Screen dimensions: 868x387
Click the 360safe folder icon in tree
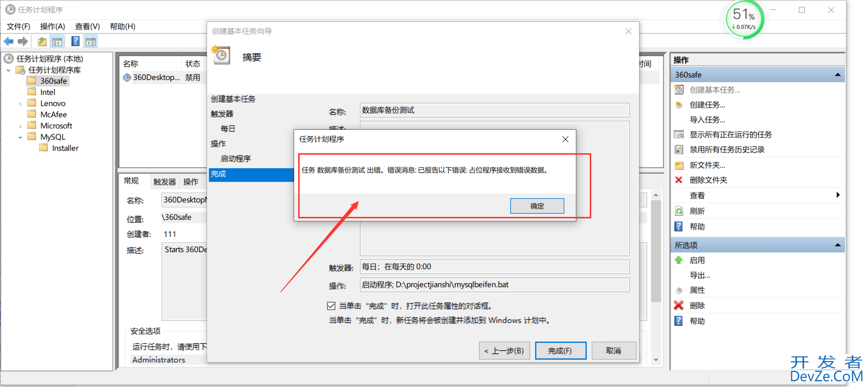[32, 80]
